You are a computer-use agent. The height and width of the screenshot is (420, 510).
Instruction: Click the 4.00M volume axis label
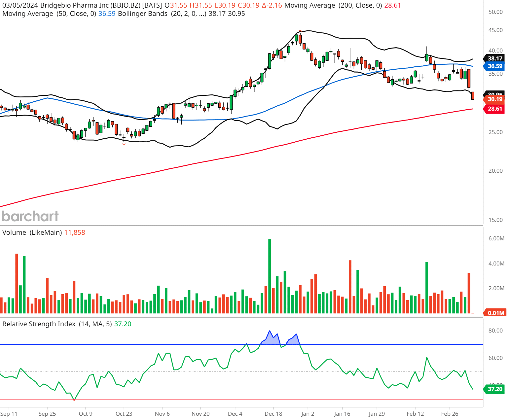[x=496, y=263]
